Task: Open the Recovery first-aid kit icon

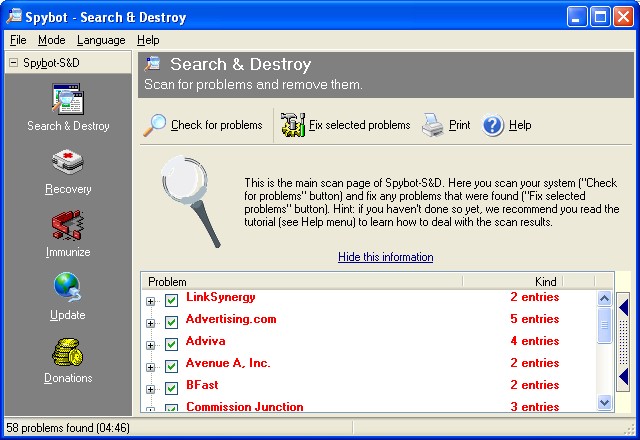Action: pos(68,162)
